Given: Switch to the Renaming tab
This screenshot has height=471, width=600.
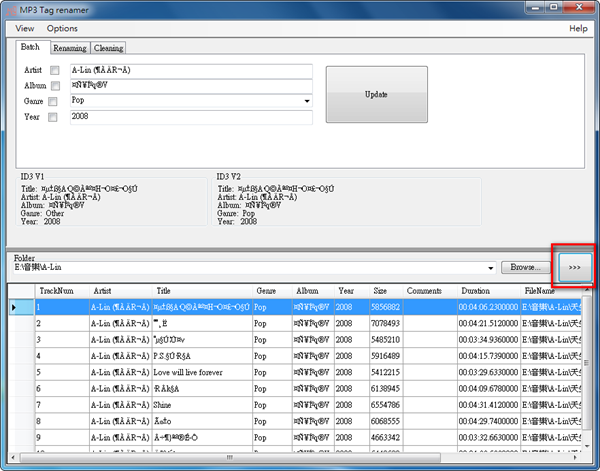Looking at the screenshot, I should click(x=70, y=48).
